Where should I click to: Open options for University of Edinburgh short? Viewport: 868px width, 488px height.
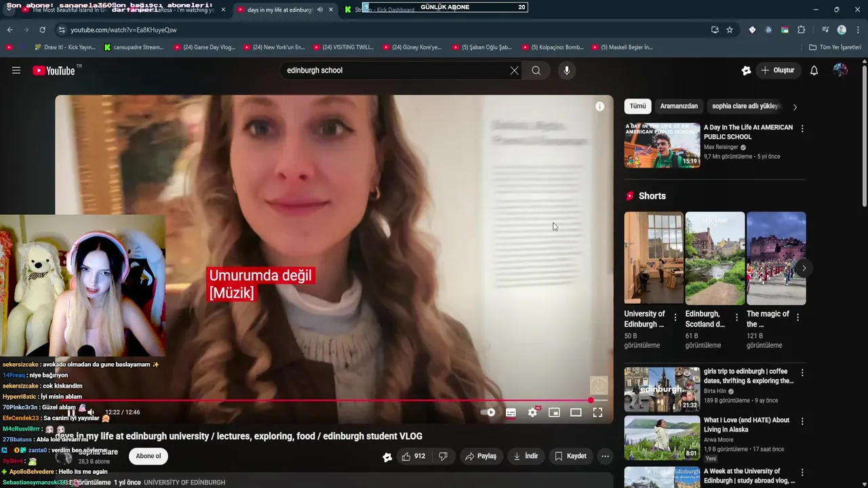coord(675,317)
